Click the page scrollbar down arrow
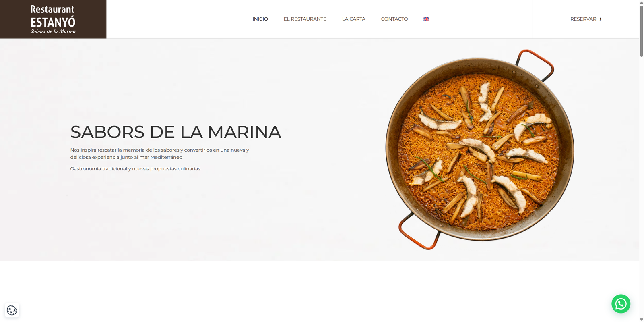This screenshot has height=322, width=644. click(x=642, y=319)
